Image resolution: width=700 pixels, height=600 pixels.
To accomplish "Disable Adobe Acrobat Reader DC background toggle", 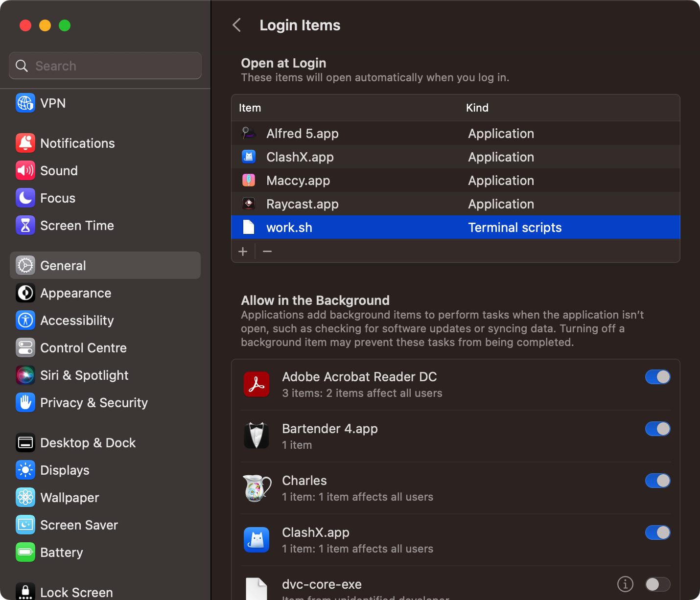I will [657, 377].
